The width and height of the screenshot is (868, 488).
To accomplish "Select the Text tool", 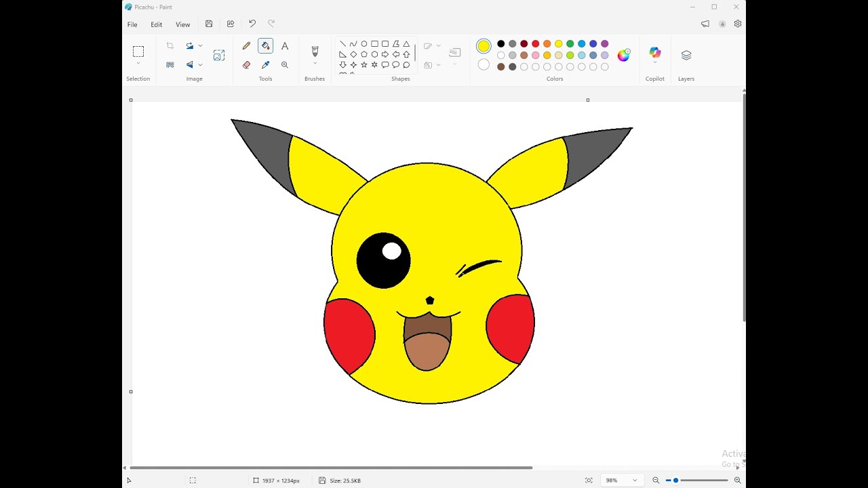I will tap(285, 46).
